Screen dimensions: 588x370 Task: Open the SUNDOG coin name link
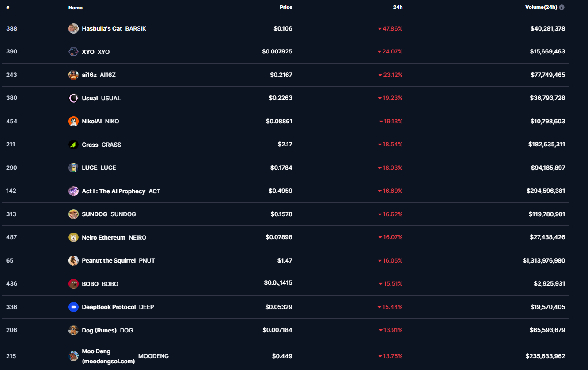click(x=95, y=214)
